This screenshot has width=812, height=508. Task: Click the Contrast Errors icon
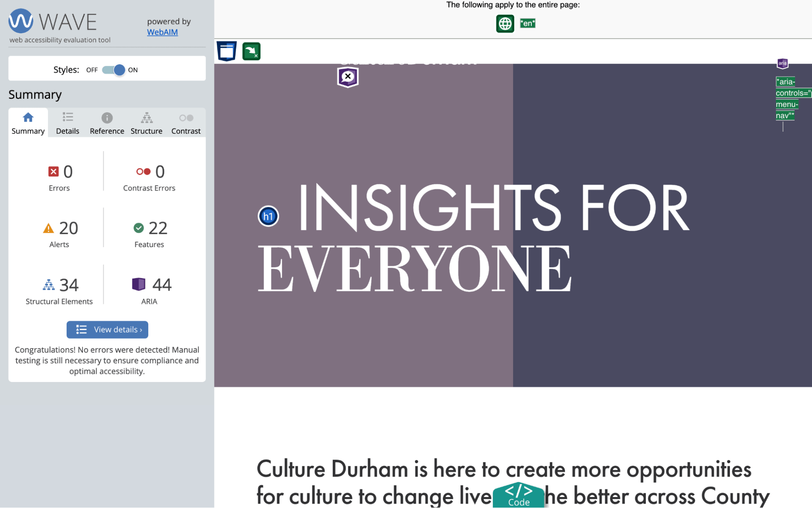143,172
